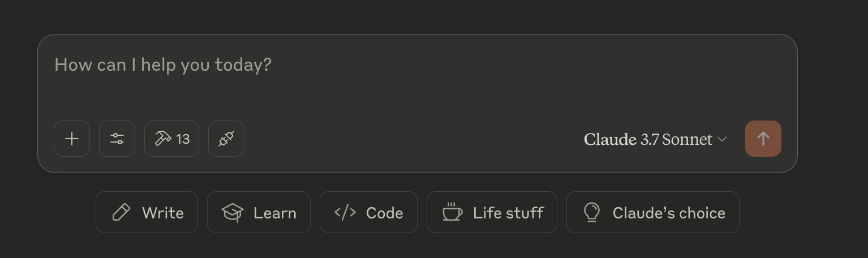This screenshot has height=258, width=868.
Task: Click the tools count number 13
Action: click(183, 139)
